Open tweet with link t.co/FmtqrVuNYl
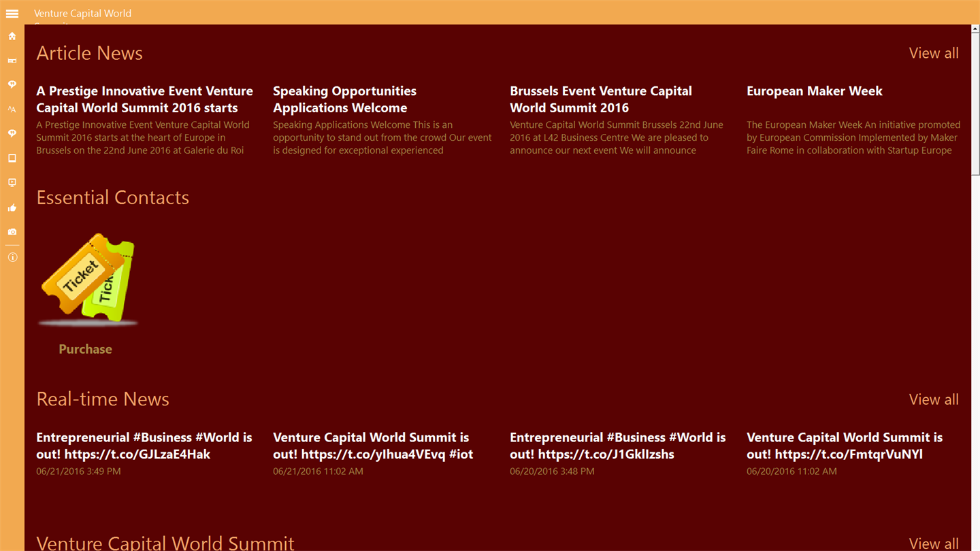Viewport: 980px width, 551px height. 845,446
